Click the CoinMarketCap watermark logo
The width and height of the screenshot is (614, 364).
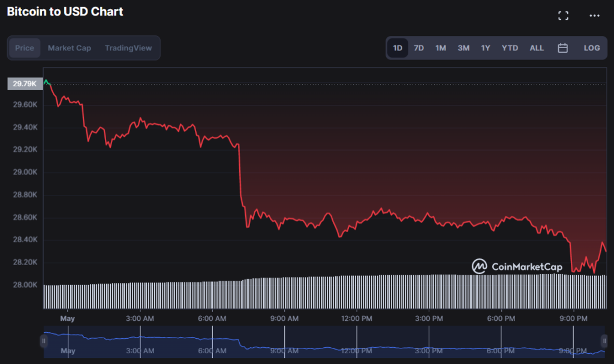480,265
